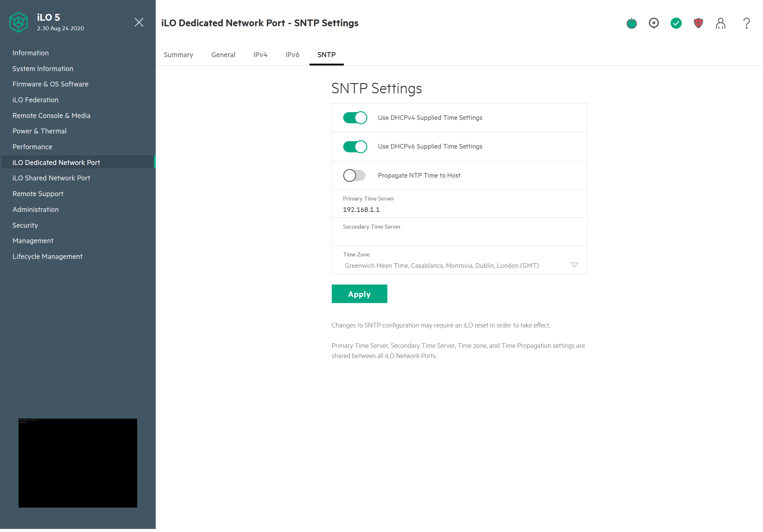Expand the Time Zone dropdown arrow
Image resolution: width=763 pixels, height=532 pixels.
click(574, 265)
